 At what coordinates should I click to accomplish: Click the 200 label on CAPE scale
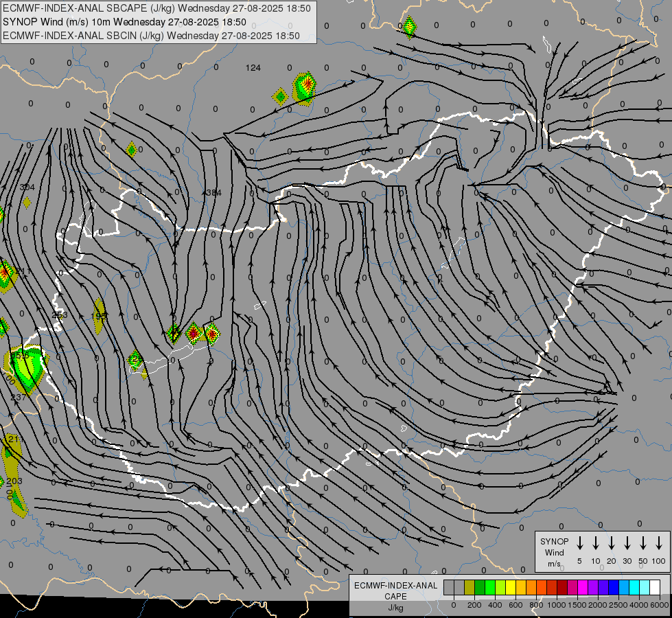(474, 605)
